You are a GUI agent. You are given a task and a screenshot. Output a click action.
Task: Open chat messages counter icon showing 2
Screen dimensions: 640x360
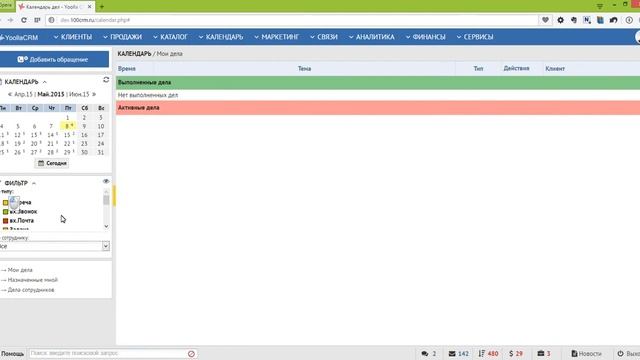429,353
